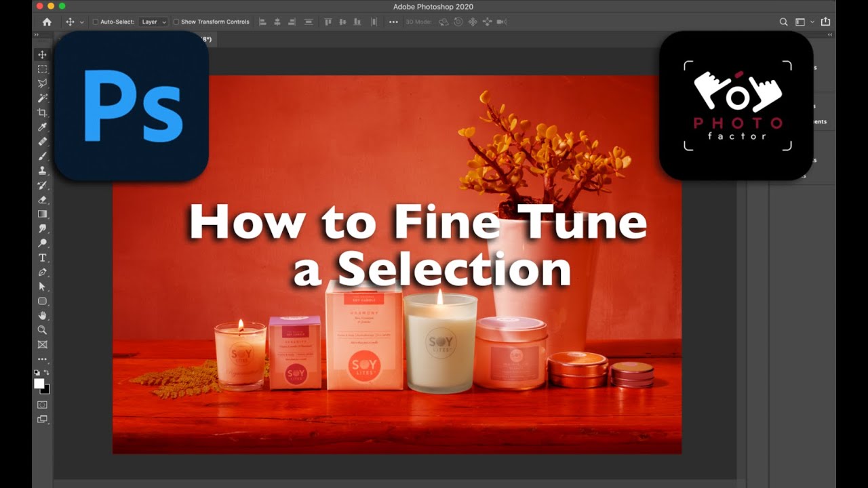Select the Eyedropper tool
The width and height of the screenshot is (868, 488).
pos(42,127)
